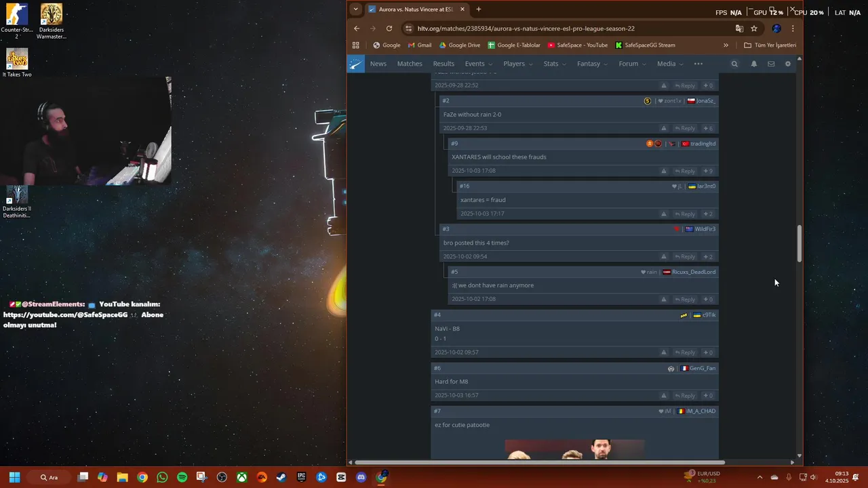Expand the Forum dropdown menu
868x488 pixels.
[x=633, y=64]
